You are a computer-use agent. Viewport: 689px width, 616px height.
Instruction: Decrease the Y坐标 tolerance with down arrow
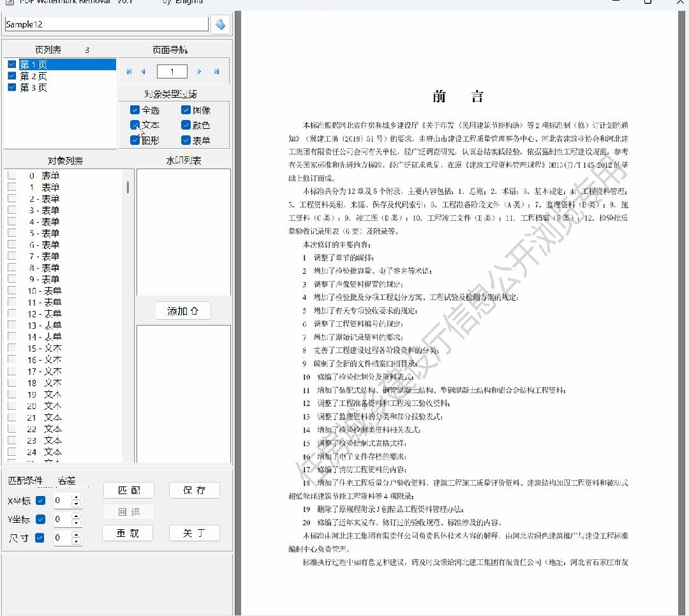(77, 523)
